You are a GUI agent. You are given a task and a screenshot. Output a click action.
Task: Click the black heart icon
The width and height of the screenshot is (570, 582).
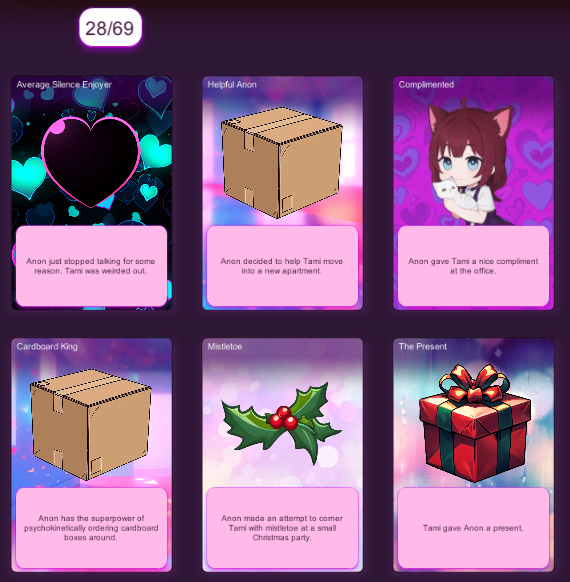[x=91, y=162]
